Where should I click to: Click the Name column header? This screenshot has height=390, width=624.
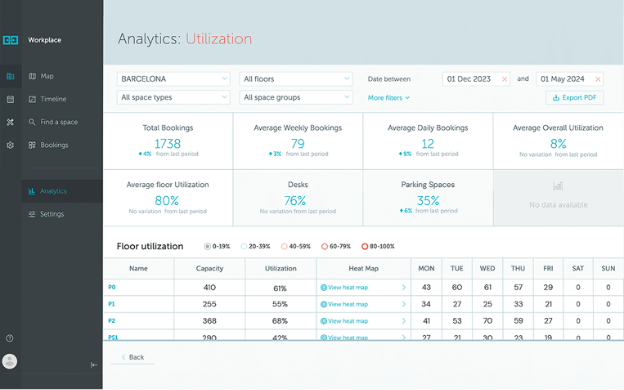click(x=138, y=269)
